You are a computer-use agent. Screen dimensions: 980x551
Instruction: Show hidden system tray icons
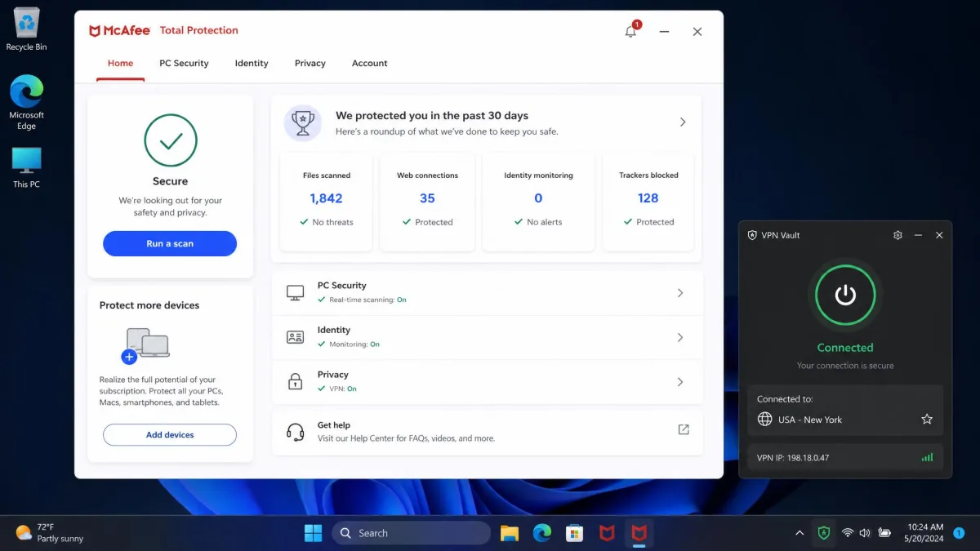point(800,533)
